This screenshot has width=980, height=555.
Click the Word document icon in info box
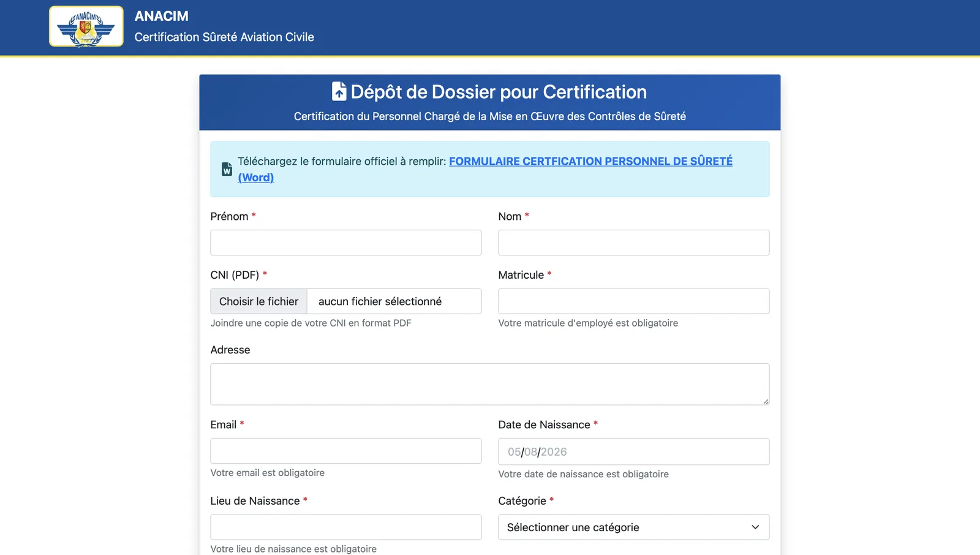(227, 169)
